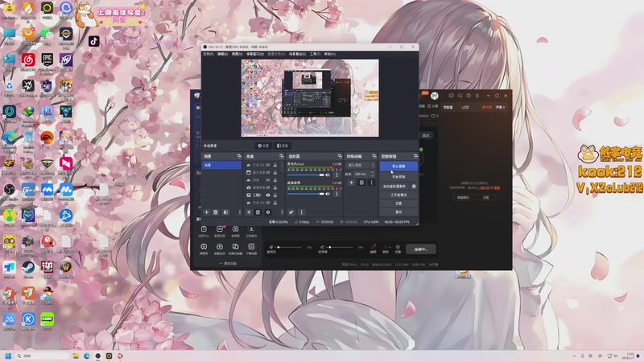Toggle lock on fifth source row

click(x=275, y=195)
